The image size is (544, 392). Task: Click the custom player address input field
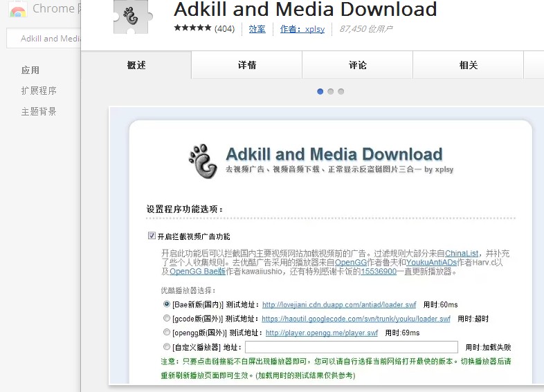click(x=351, y=347)
